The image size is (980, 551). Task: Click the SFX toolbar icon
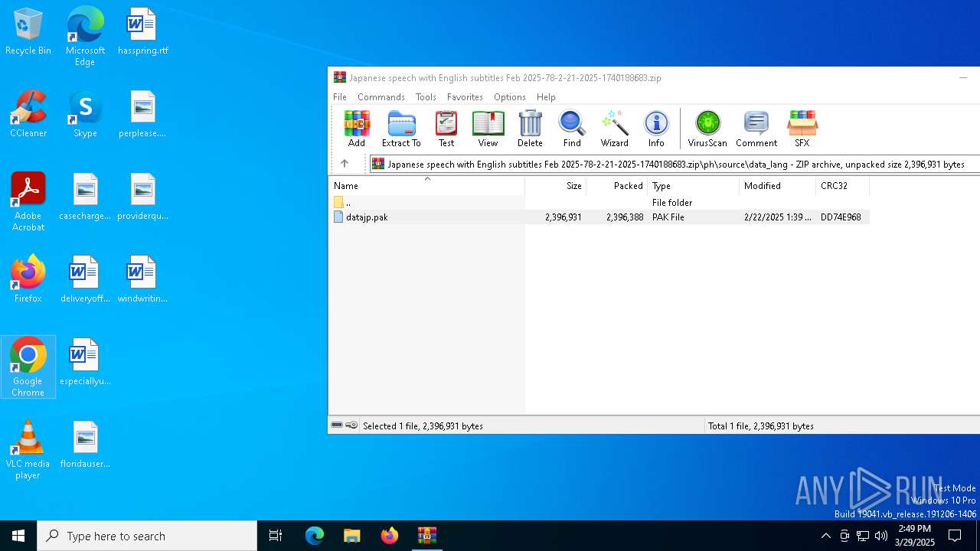pos(802,129)
